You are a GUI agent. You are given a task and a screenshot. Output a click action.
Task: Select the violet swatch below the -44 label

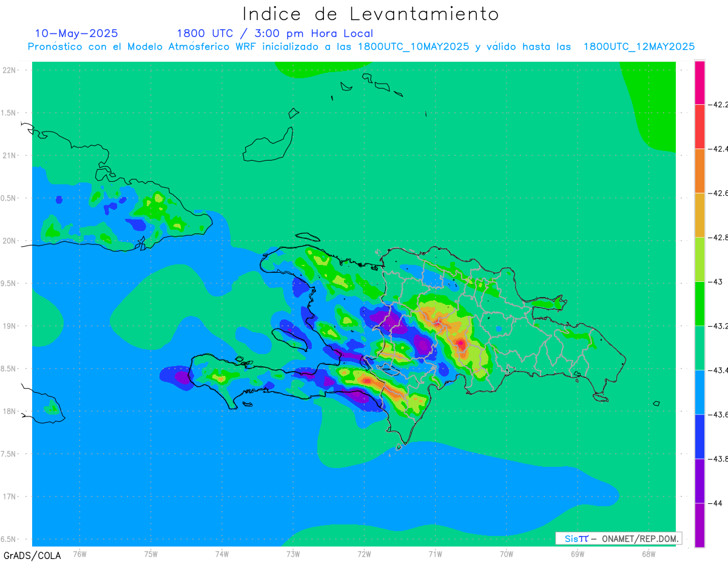pyautogui.click(x=699, y=525)
